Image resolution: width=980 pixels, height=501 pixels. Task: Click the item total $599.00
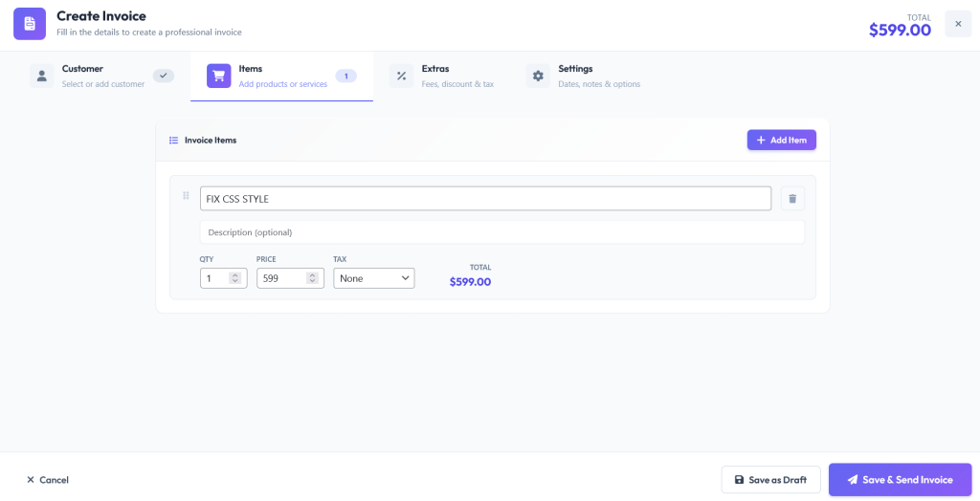pyautogui.click(x=470, y=282)
